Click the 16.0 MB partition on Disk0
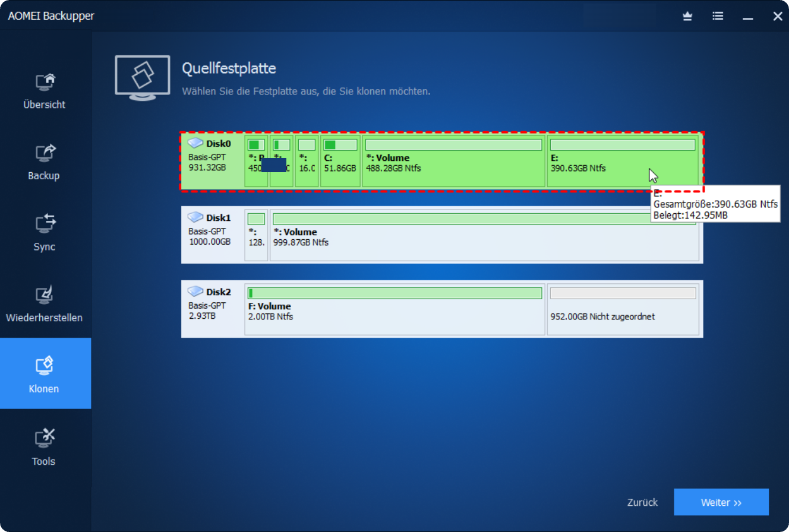Viewport: 789px width, 532px height. click(307, 161)
